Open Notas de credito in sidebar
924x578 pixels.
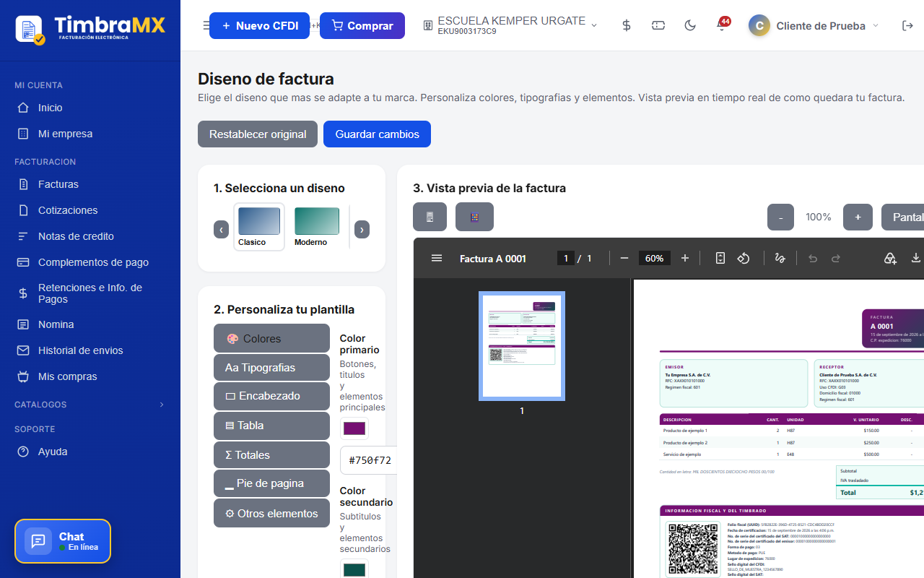point(90,236)
